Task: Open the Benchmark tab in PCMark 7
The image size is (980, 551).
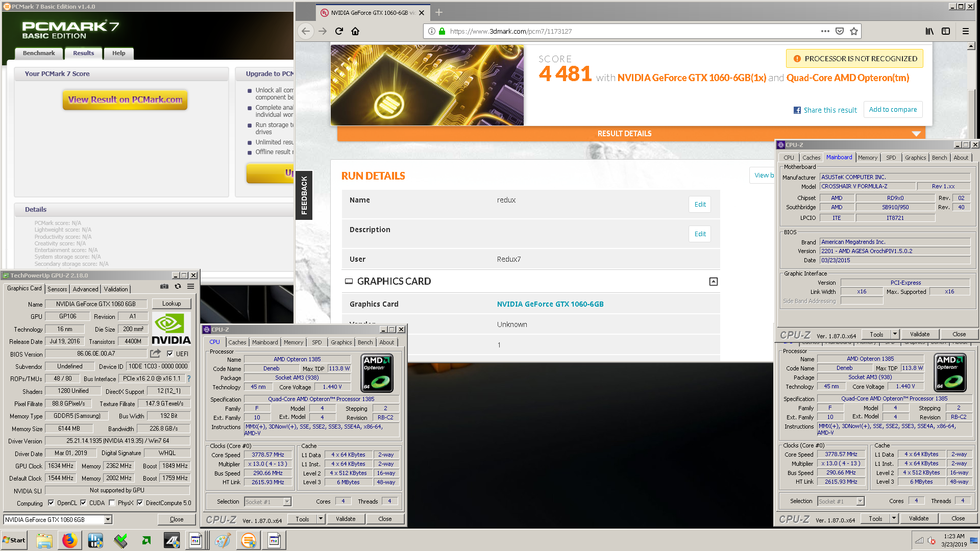Action: (39, 53)
